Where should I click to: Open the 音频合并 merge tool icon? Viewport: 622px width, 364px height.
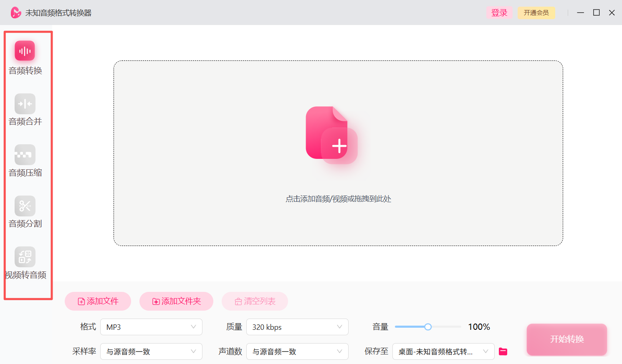coord(25,104)
